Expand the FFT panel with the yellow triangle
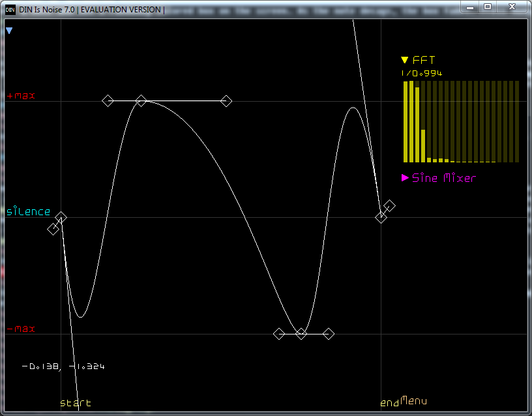The image size is (532, 416). [x=405, y=61]
